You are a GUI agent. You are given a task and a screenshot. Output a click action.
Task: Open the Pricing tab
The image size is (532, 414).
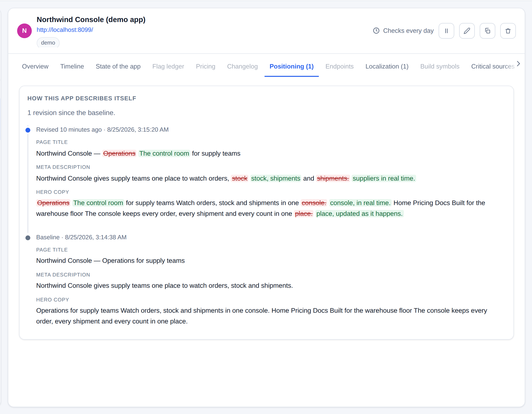(206, 66)
